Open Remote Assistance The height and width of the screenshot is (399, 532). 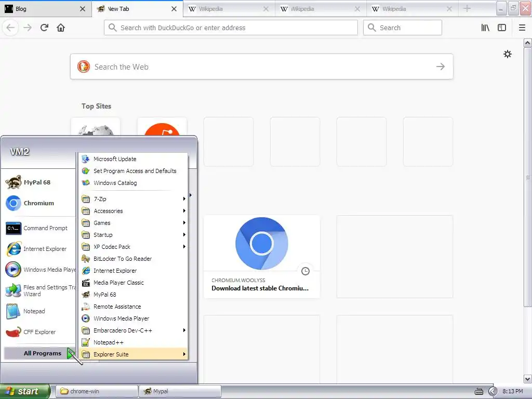pos(133,307)
